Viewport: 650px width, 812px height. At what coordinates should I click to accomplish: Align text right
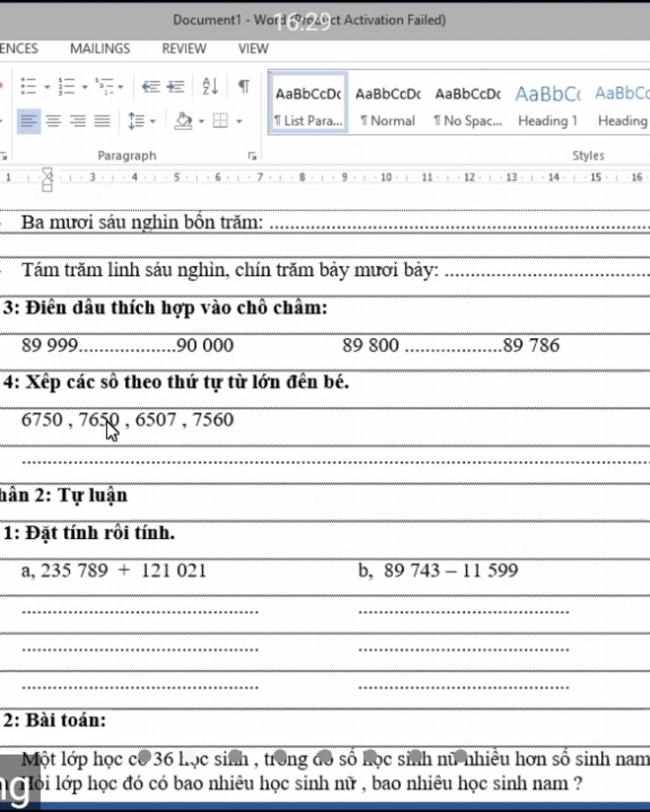78,121
